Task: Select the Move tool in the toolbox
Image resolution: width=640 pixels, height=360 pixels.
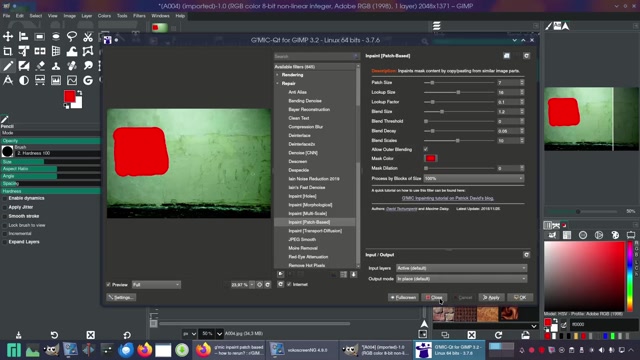Action: pos(8,37)
